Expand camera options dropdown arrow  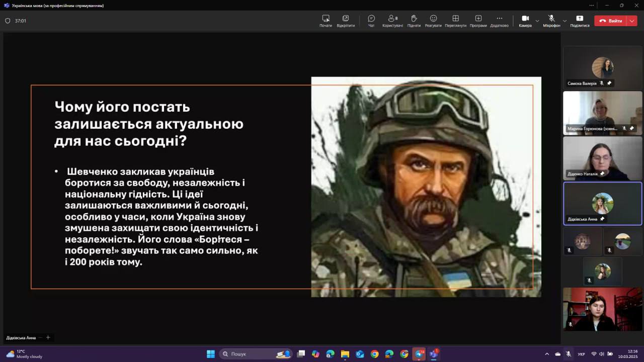coord(537,21)
